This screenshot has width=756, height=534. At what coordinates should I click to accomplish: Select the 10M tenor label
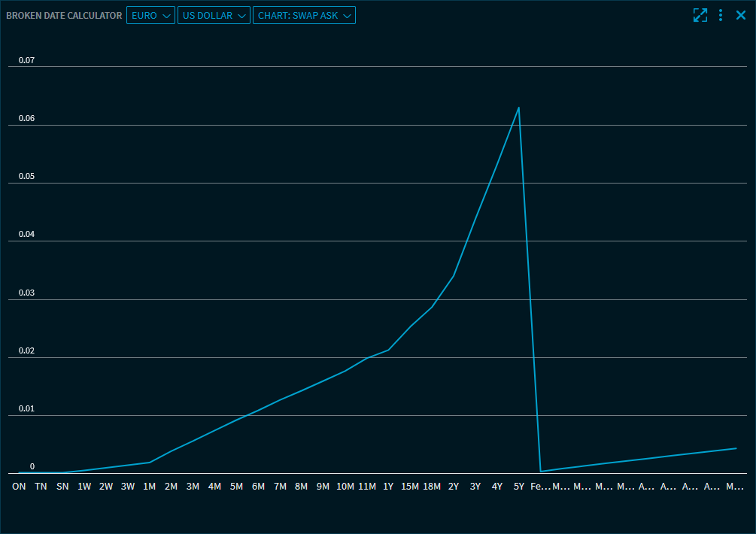(x=345, y=487)
